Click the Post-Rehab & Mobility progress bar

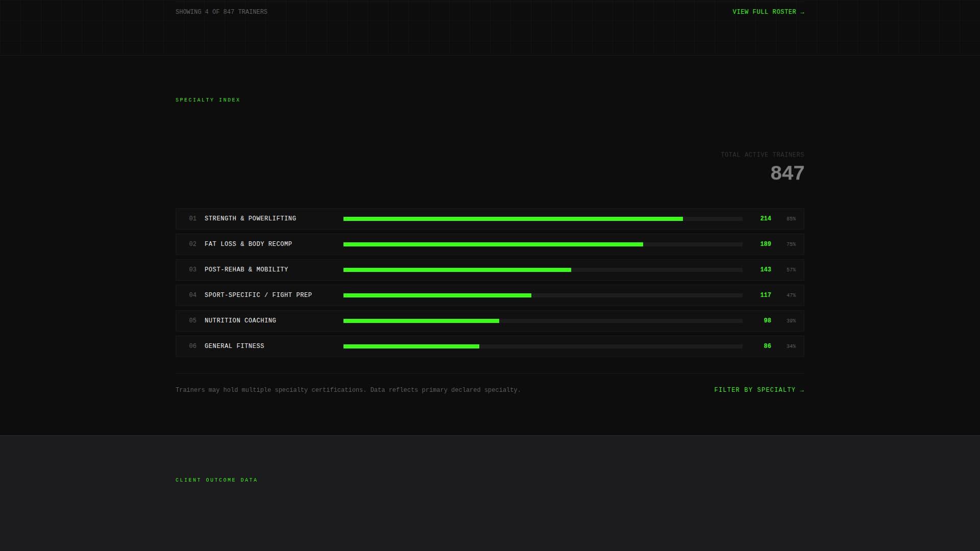pyautogui.click(x=543, y=270)
